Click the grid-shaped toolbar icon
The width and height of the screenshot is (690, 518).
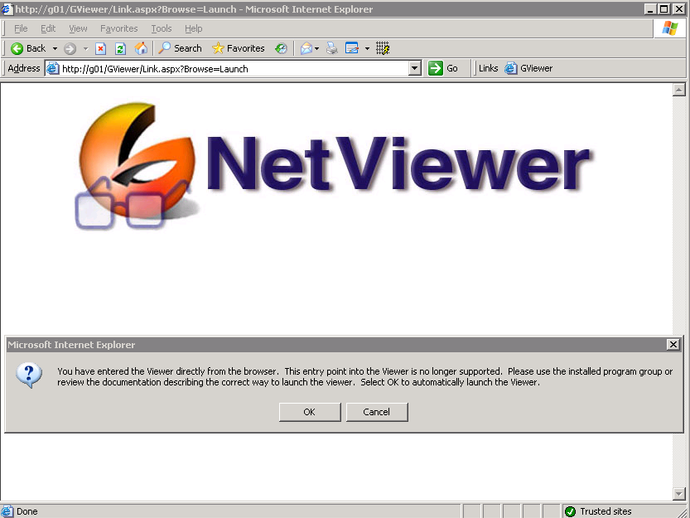(x=382, y=48)
